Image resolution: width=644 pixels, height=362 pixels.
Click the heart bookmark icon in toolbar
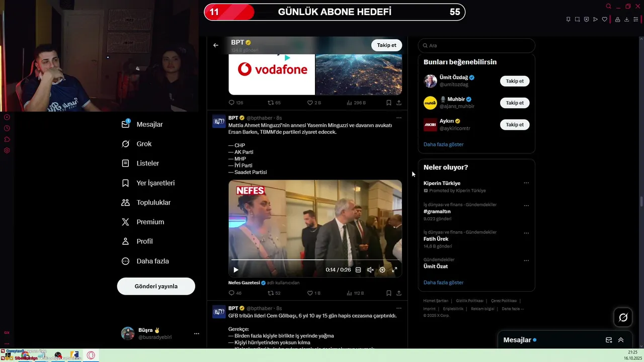(x=605, y=20)
